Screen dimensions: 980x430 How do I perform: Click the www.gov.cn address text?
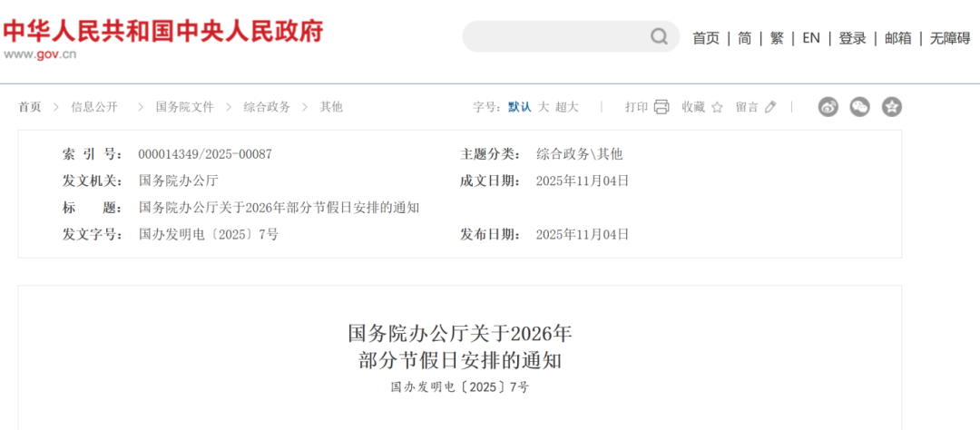pos(40,54)
